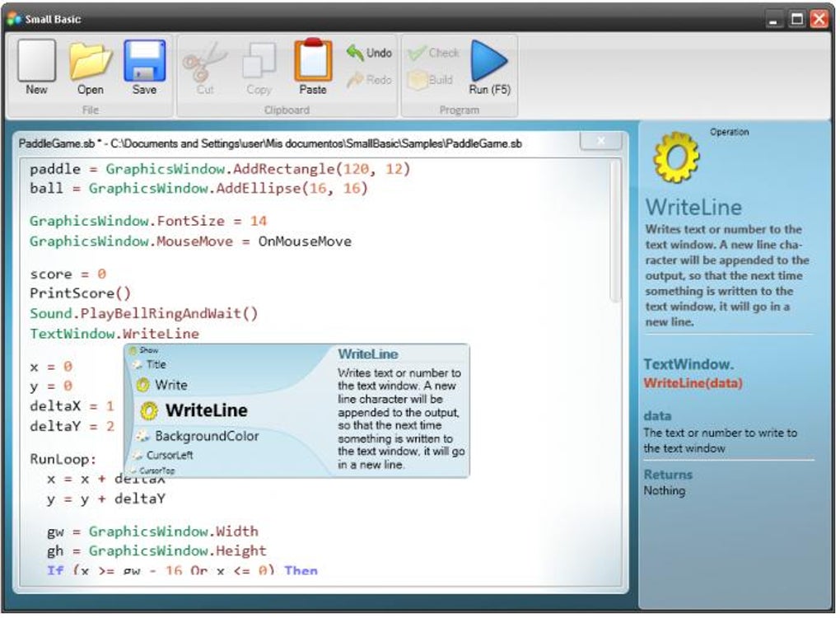Click the 'y = y + deltaY' line

tap(106, 499)
